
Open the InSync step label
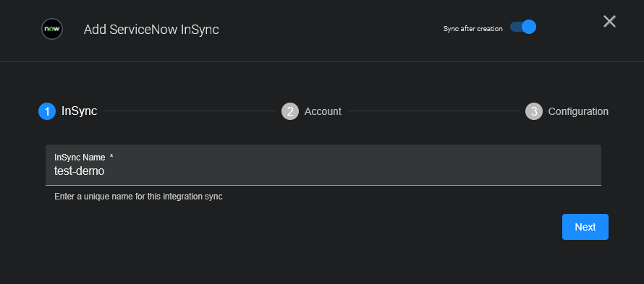(x=80, y=111)
